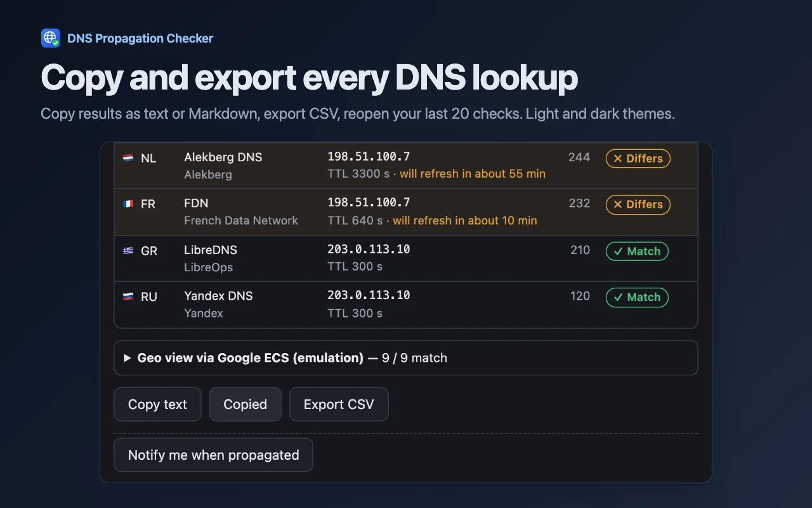This screenshot has height=508, width=812.
Task: Click the Greek flag icon in GR row
Action: [128, 251]
